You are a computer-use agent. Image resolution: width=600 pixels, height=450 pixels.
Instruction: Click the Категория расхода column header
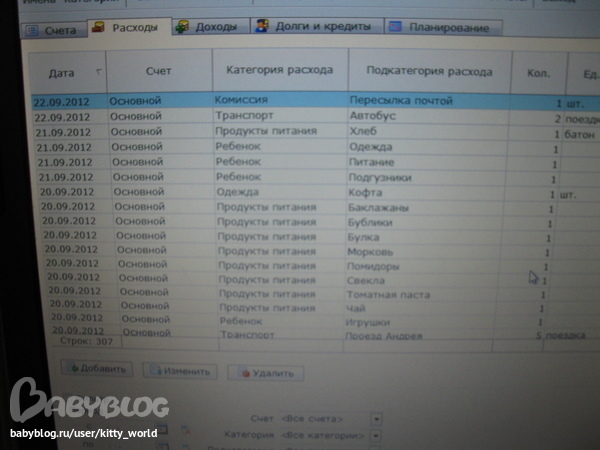[x=279, y=72]
